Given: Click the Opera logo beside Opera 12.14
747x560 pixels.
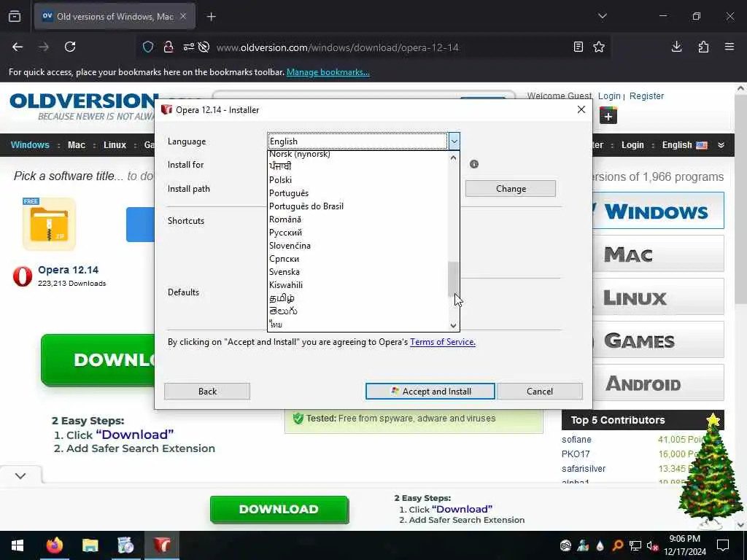Looking at the screenshot, I should [x=23, y=276].
